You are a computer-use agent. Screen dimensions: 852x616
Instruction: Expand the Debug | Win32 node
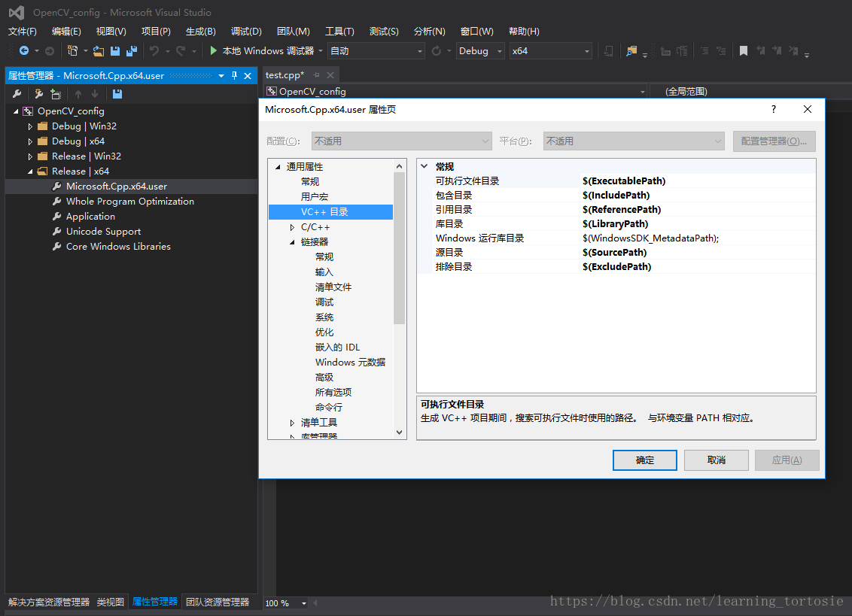pyautogui.click(x=30, y=126)
